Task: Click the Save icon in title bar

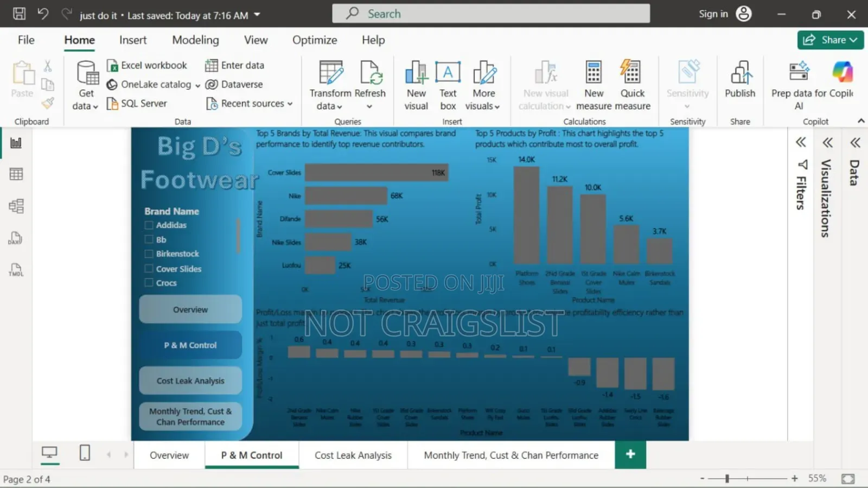Action: point(19,14)
